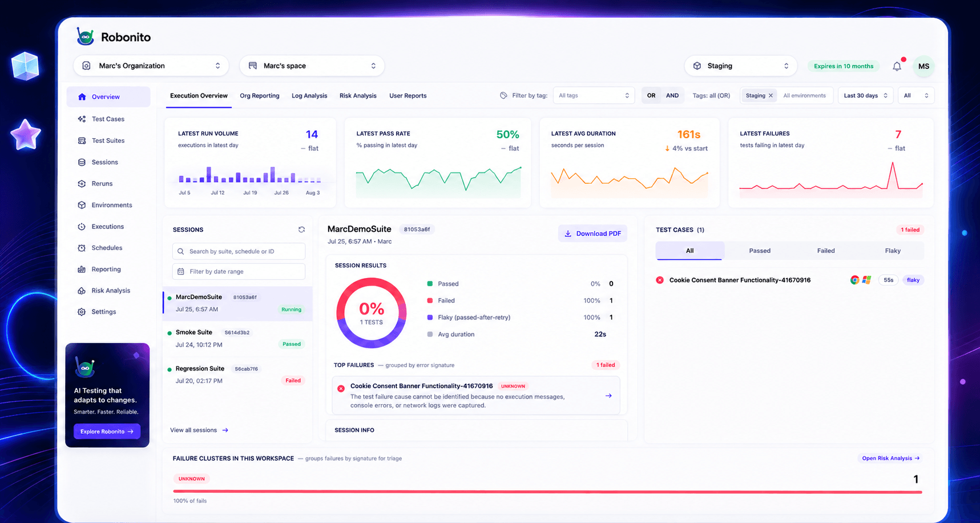Click the Environments cube icon in sidebar
Image resolution: width=980 pixels, height=523 pixels.
point(82,205)
